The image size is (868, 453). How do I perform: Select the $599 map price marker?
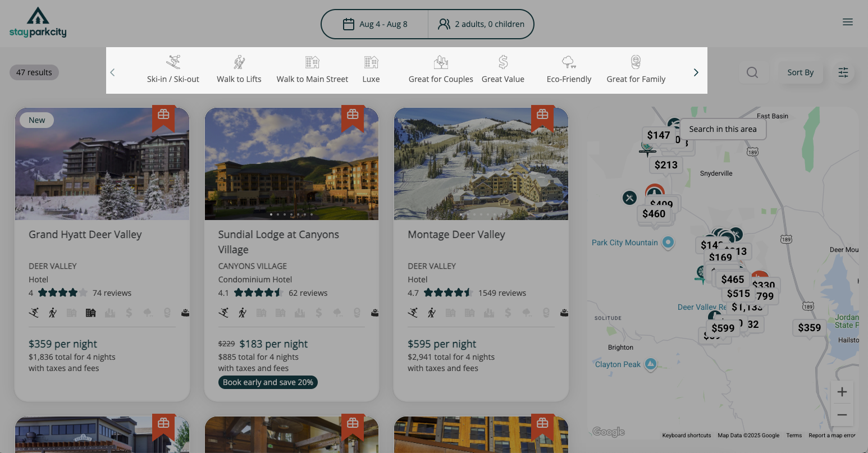click(x=723, y=328)
